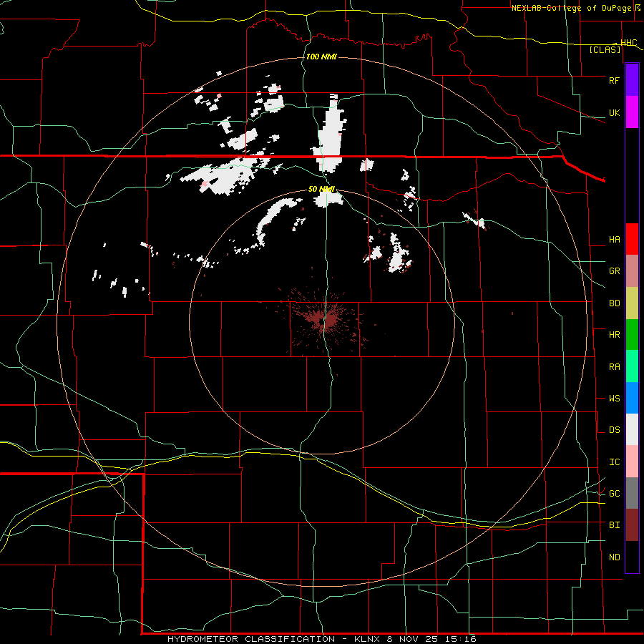The height and width of the screenshot is (644, 644).
Task: Click the RF legend label
Action: (614, 80)
